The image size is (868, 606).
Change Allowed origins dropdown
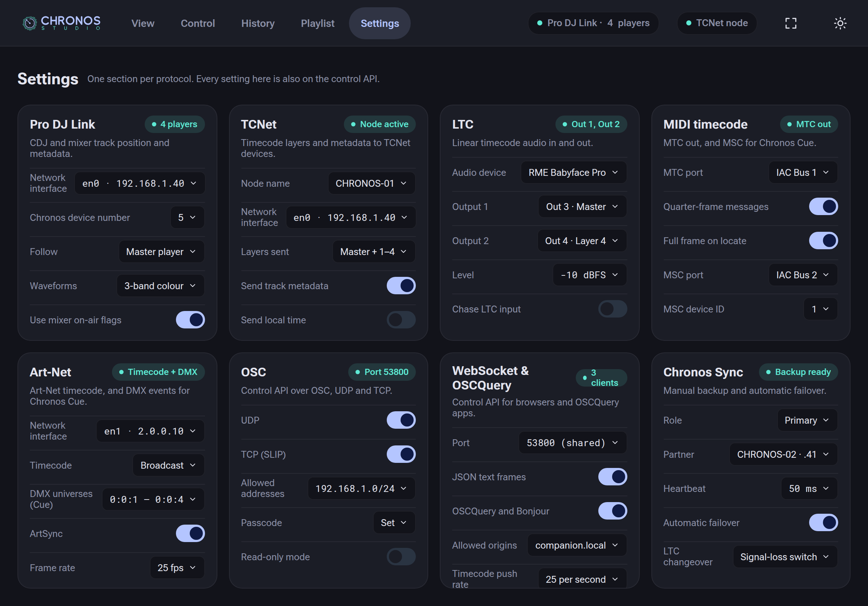577,545
